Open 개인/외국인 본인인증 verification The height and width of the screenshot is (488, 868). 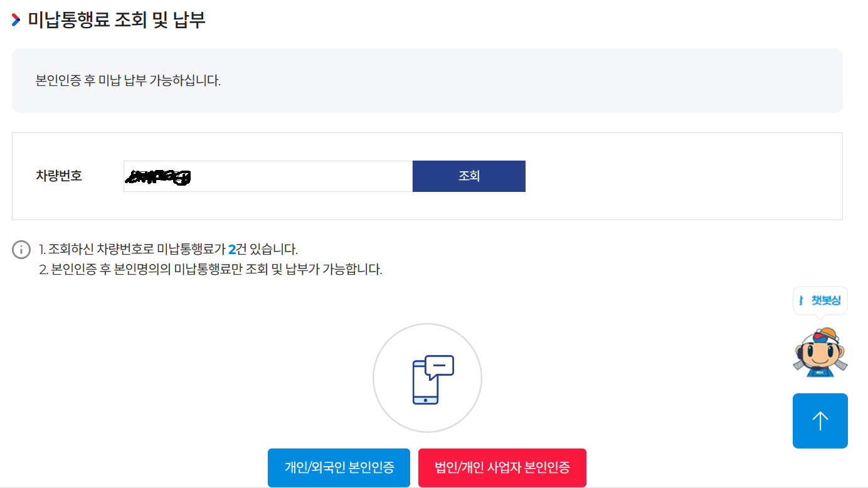[339, 467]
